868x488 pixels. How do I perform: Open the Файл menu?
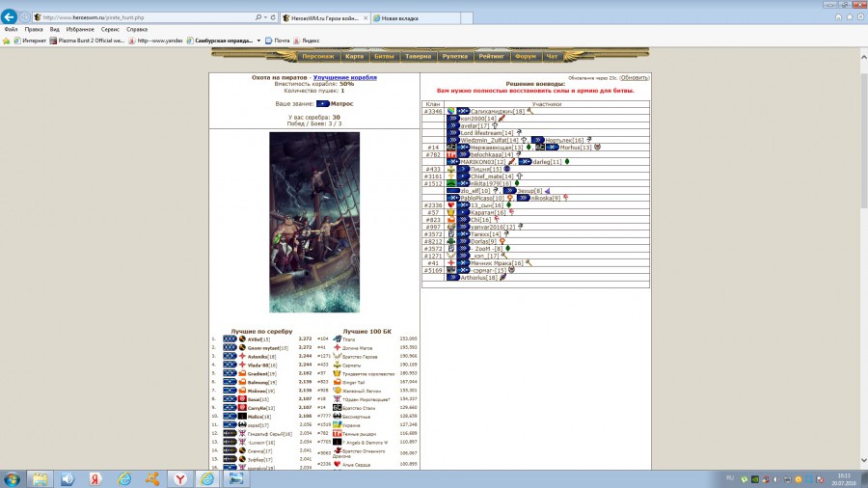(x=11, y=29)
